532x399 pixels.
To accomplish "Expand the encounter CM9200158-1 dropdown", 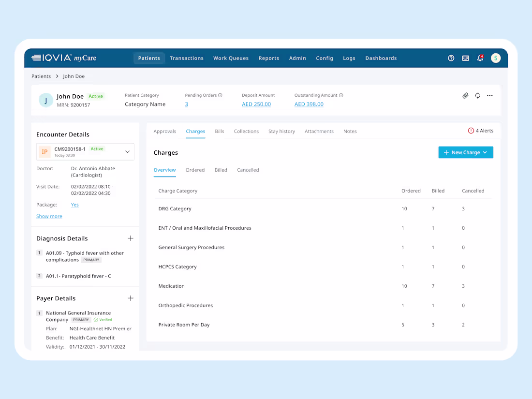I will (127, 151).
